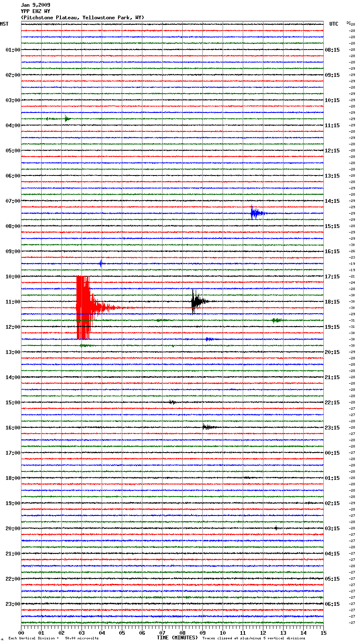Viewport: 357px width, 644px height.
Task: Click the 10:00 MST time label
Action: click(x=13, y=277)
